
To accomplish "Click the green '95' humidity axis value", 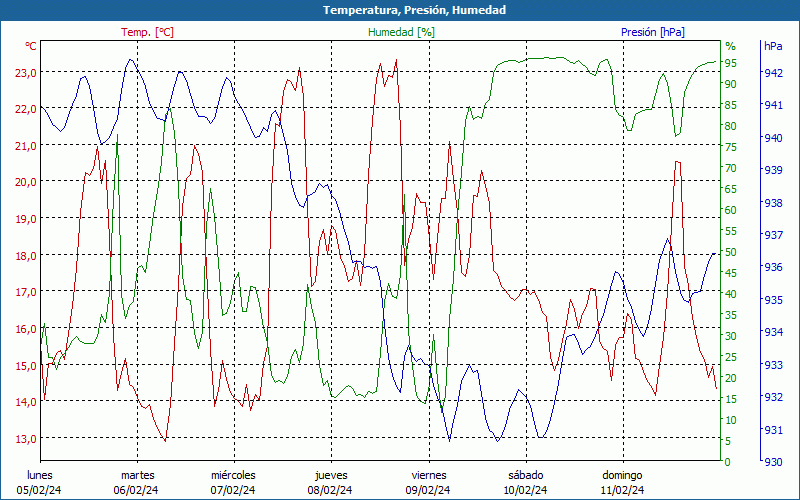I will point(731,63).
